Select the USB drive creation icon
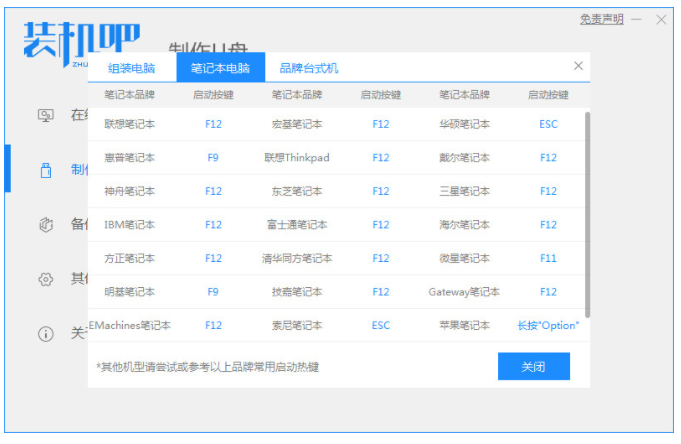Image resolution: width=681 pixels, height=444 pixels. 45,170
